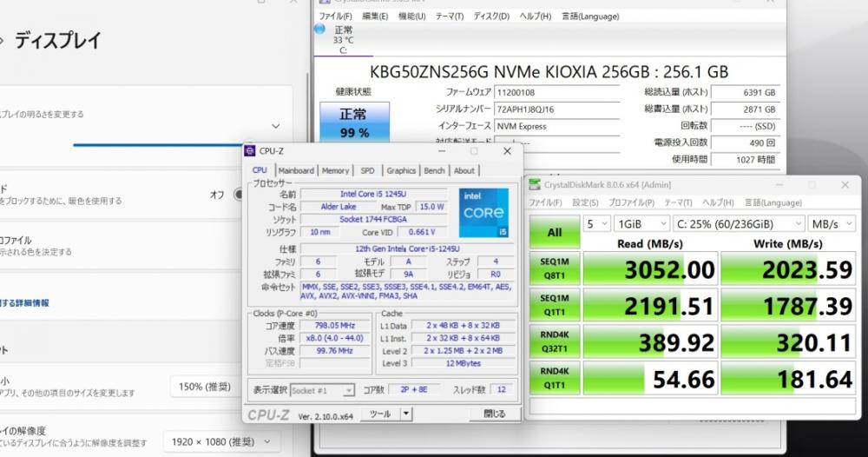Run the RND4K Q32T1 test button
868x457 pixels.
tap(554, 341)
